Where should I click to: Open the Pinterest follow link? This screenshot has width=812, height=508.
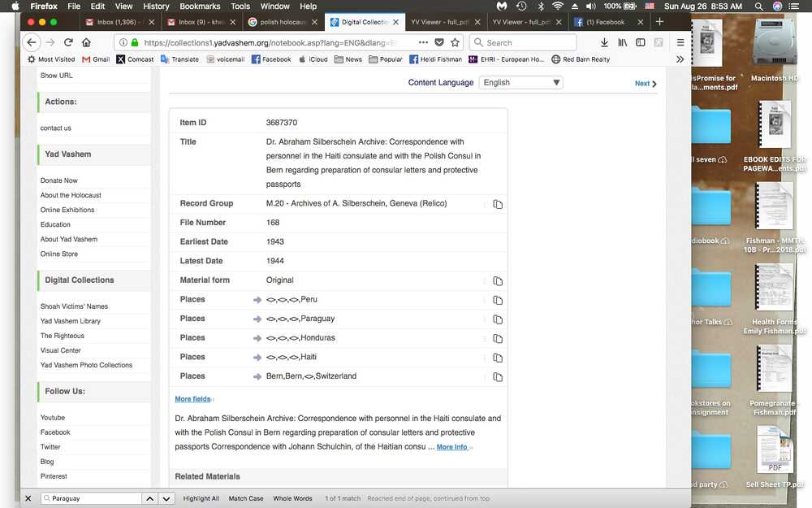(54, 475)
